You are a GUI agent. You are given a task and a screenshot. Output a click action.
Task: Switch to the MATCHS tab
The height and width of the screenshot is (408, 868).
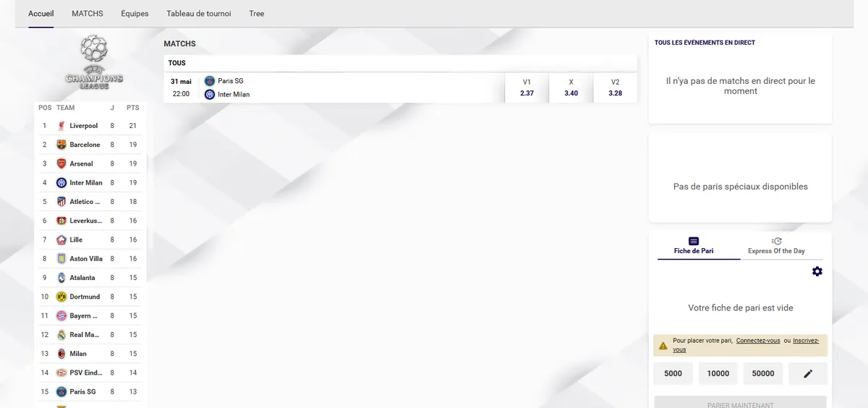pos(88,14)
